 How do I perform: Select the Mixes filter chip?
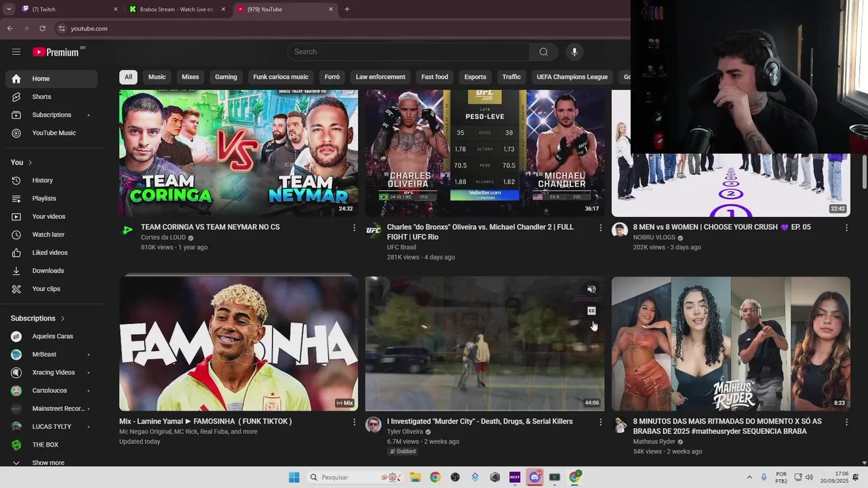coord(191,77)
